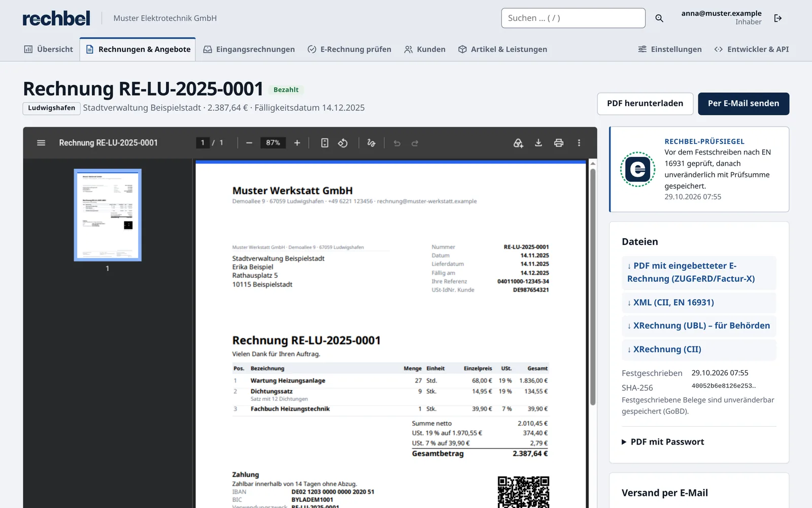Click SHA-256 hash value 40052b6e8126e253…
The image size is (812, 508).
click(x=723, y=386)
